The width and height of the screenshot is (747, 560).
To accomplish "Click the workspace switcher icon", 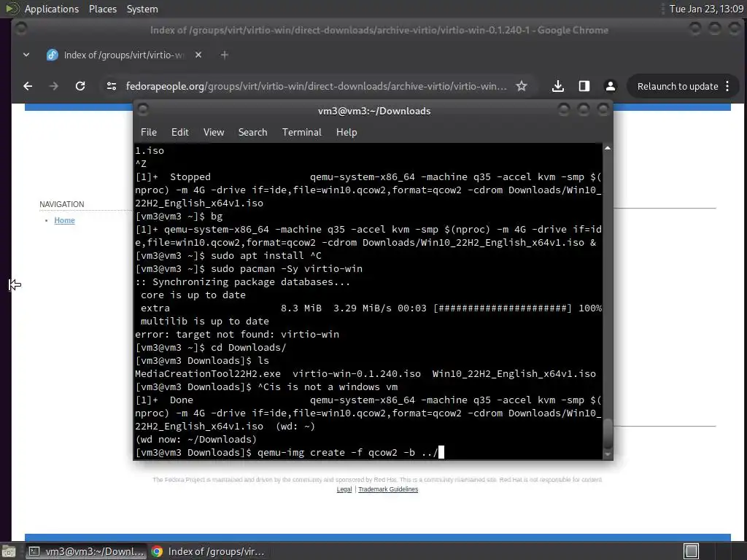I will click(x=692, y=551).
